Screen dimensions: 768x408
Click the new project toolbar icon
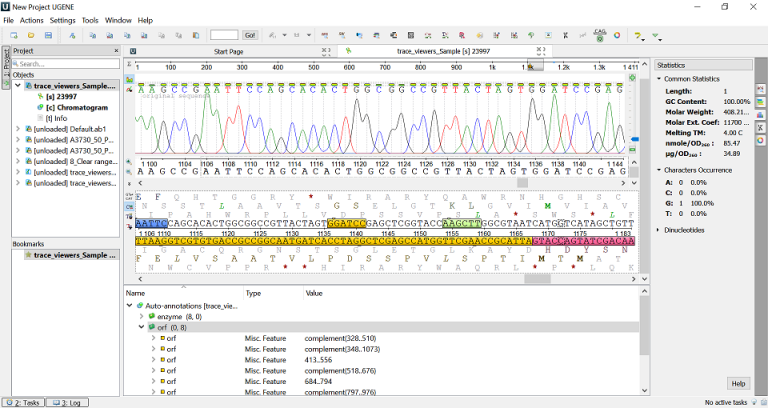(x=14, y=35)
